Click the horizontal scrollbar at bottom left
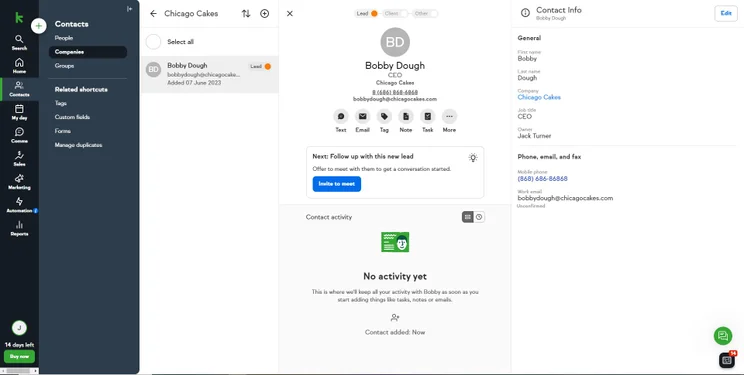 click(x=19, y=371)
